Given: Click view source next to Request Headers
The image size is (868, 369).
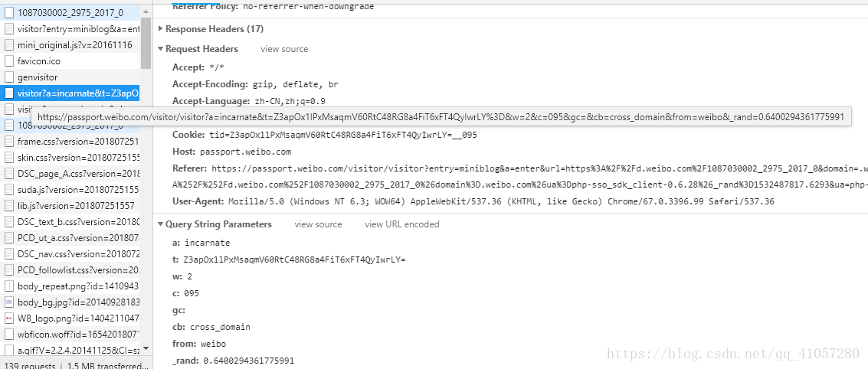Looking at the screenshot, I should pyautogui.click(x=284, y=49).
